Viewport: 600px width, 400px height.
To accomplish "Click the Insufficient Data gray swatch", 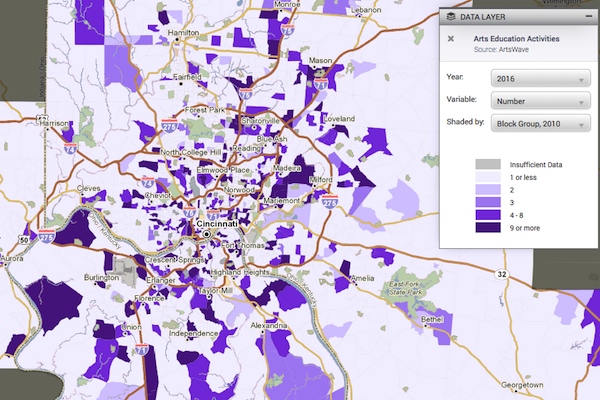I will 486,163.
